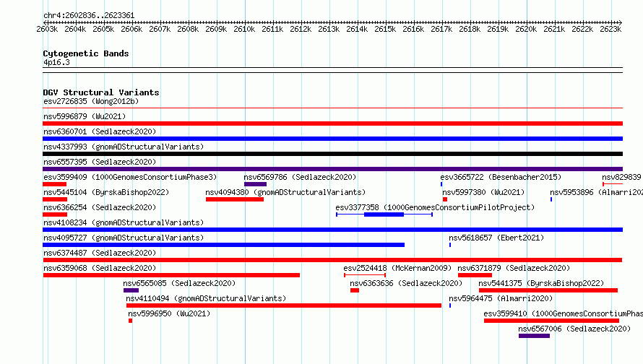The height and width of the screenshot is (364, 643).
Task: Click the DGV Structural Variants track title
Action: tap(101, 92)
